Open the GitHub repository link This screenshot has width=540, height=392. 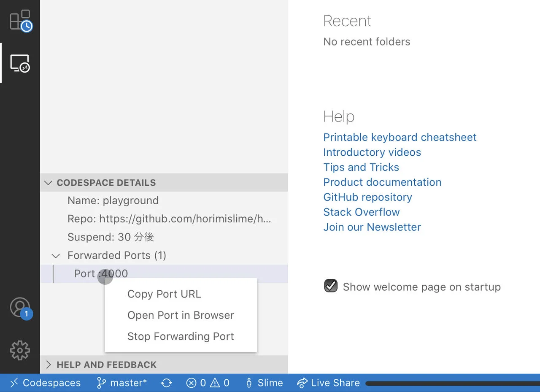coord(367,197)
